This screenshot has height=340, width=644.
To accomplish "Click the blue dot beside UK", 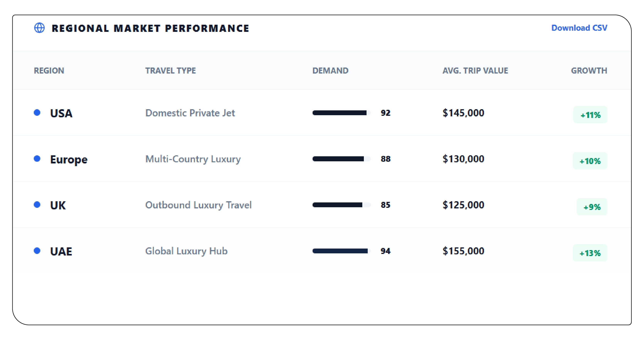I will coord(37,205).
